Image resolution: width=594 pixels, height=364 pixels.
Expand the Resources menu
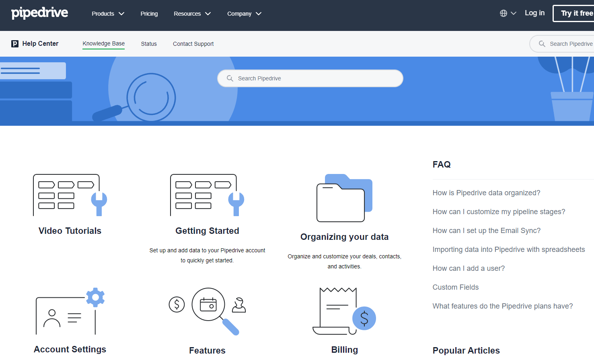pyautogui.click(x=192, y=14)
